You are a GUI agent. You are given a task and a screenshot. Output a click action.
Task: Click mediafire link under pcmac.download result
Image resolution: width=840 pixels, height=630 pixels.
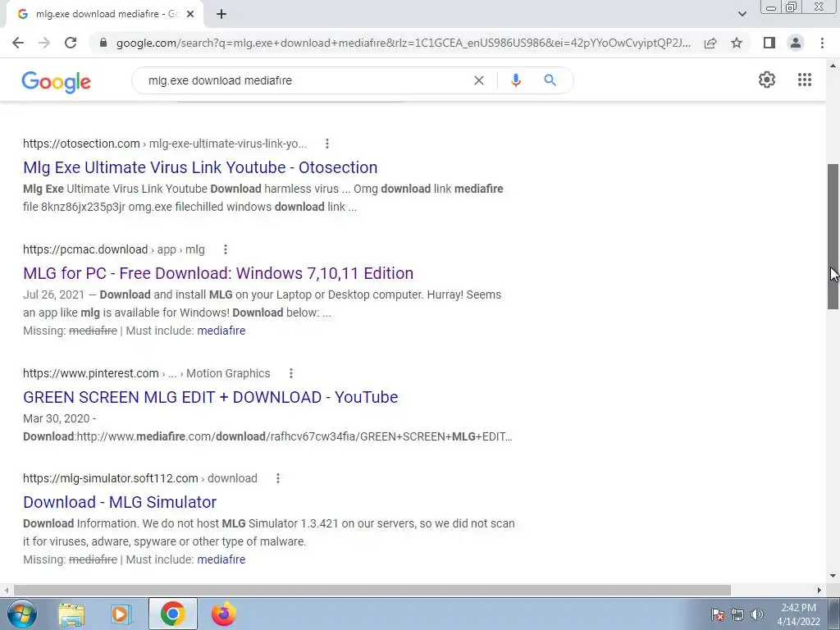(221, 331)
